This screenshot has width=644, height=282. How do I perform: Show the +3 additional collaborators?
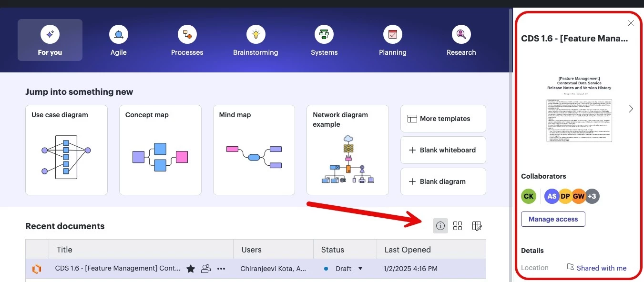tap(592, 196)
